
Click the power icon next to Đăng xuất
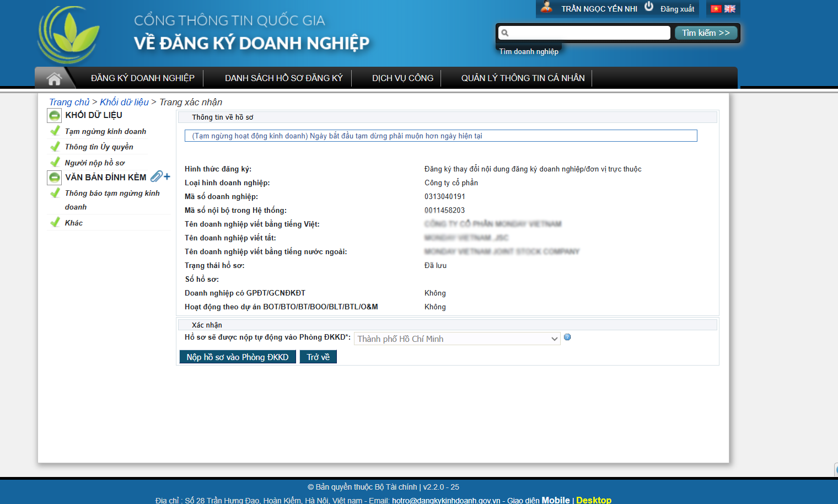pos(649,7)
